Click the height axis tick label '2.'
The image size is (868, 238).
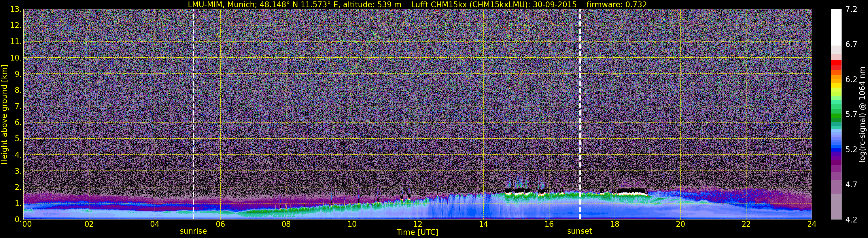18,187
